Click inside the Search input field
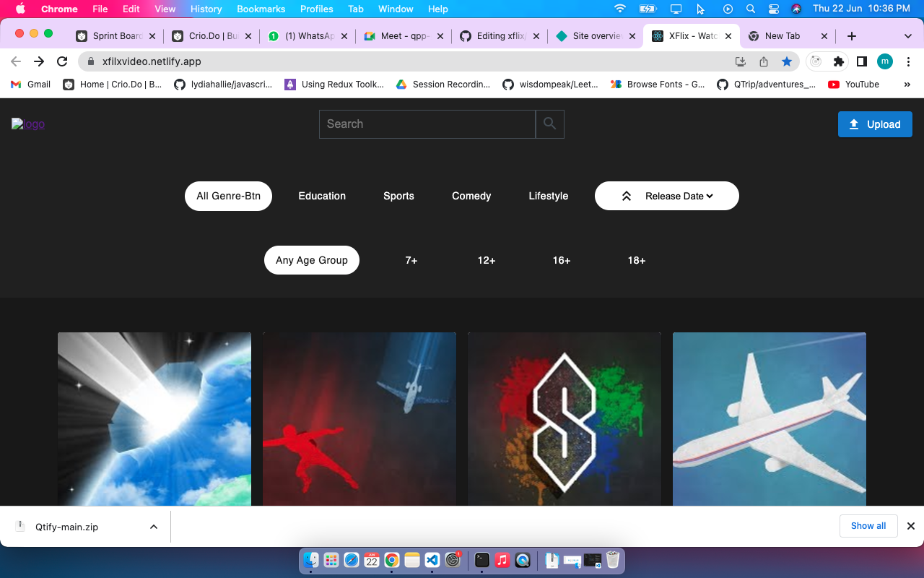The height and width of the screenshot is (578, 924). pyautogui.click(x=426, y=124)
